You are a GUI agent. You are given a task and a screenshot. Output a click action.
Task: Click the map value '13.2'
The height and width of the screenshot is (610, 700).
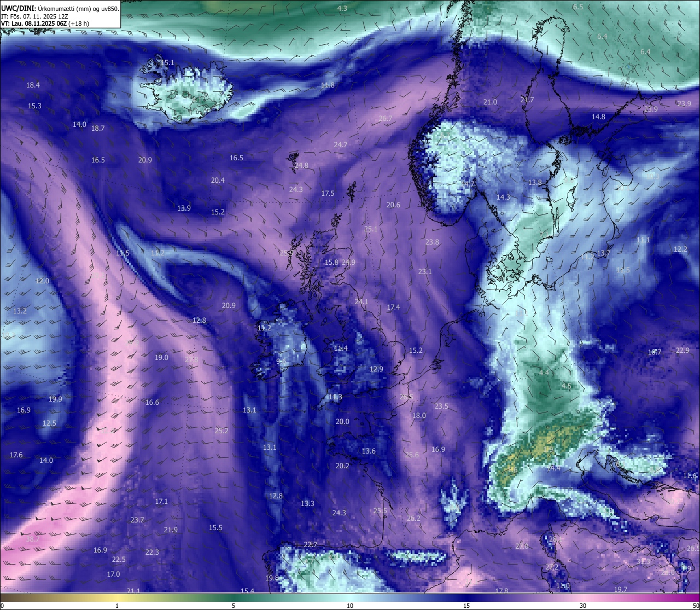coord(20,311)
